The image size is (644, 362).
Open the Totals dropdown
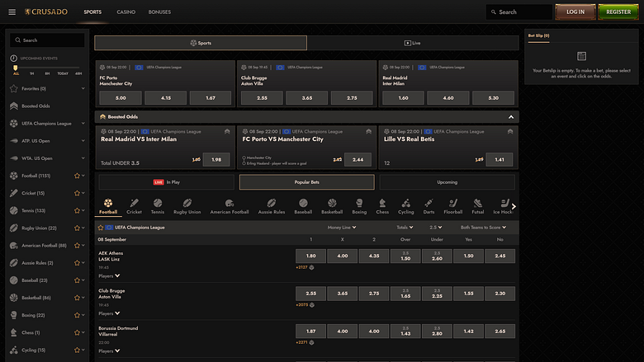click(405, 227)
